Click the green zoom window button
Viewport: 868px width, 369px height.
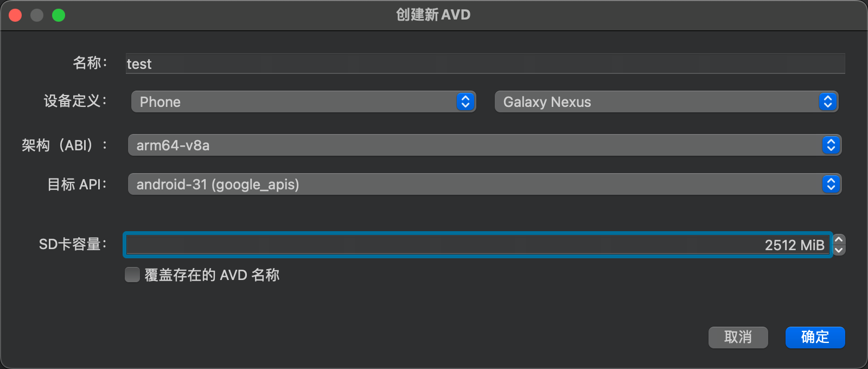(x=59, y=15)
